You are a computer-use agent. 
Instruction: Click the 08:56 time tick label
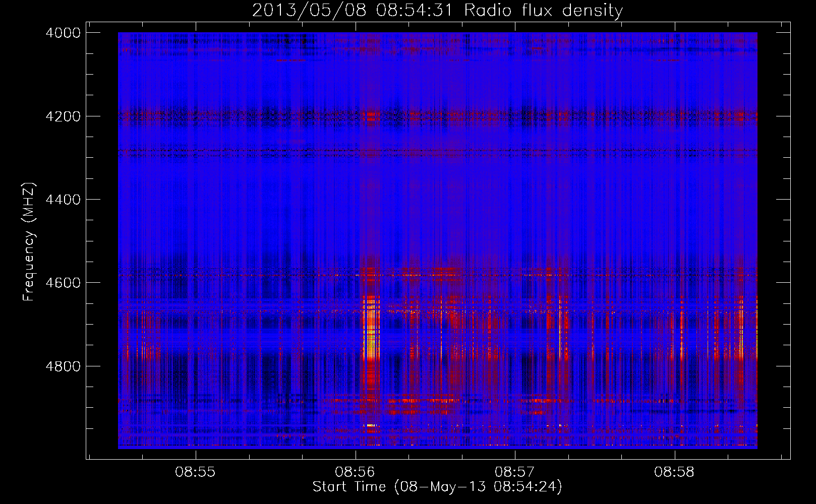355,472
